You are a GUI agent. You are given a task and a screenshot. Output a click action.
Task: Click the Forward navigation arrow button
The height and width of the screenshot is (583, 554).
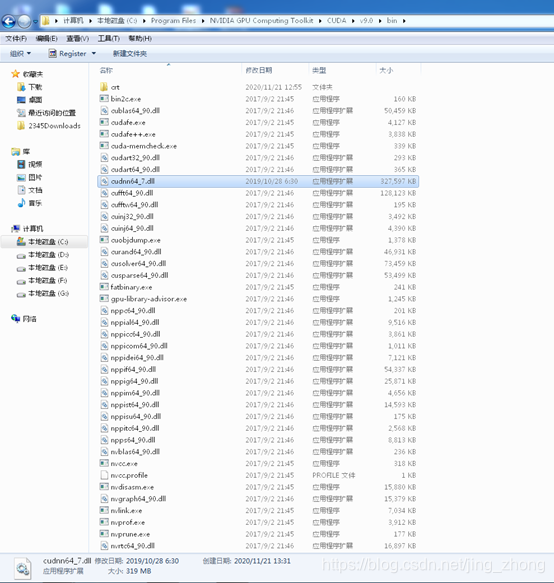coord(25,21)
